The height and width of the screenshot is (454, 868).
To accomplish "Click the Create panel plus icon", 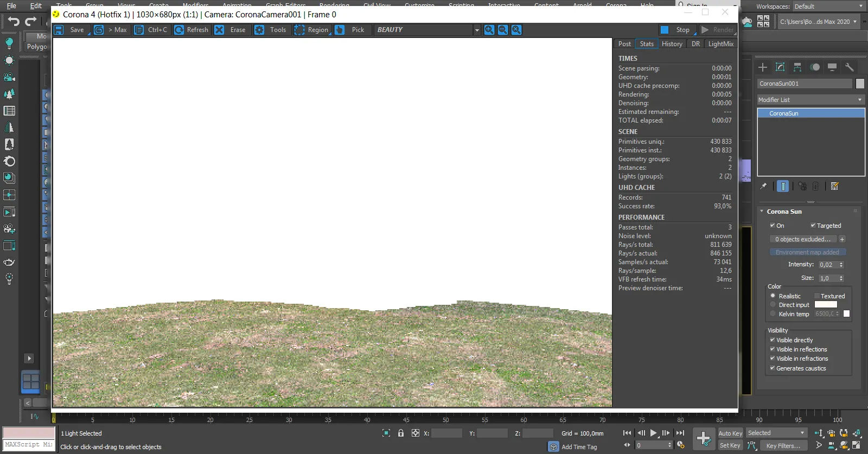I will (763, 67).
